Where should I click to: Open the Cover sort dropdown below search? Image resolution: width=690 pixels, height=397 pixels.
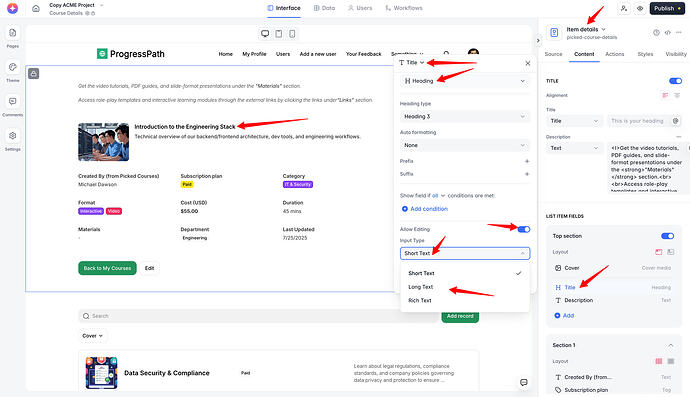pyautogui.click(x=92, y=336)
